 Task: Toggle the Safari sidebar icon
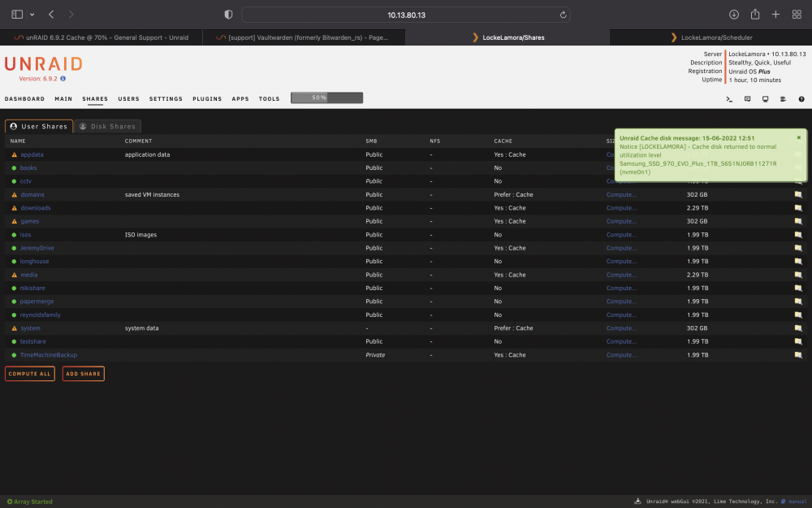click(17, 15)
